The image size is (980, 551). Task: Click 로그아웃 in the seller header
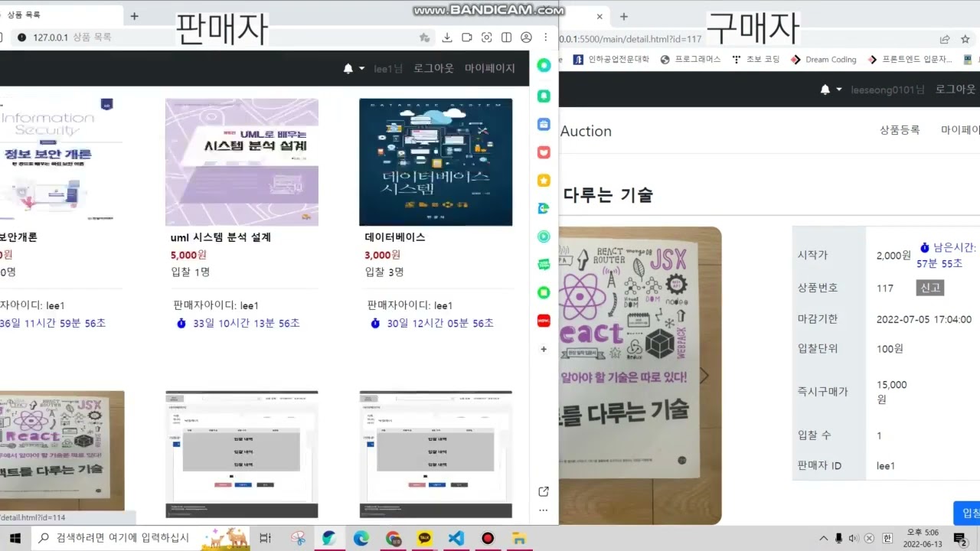click(x=433, y=68)
